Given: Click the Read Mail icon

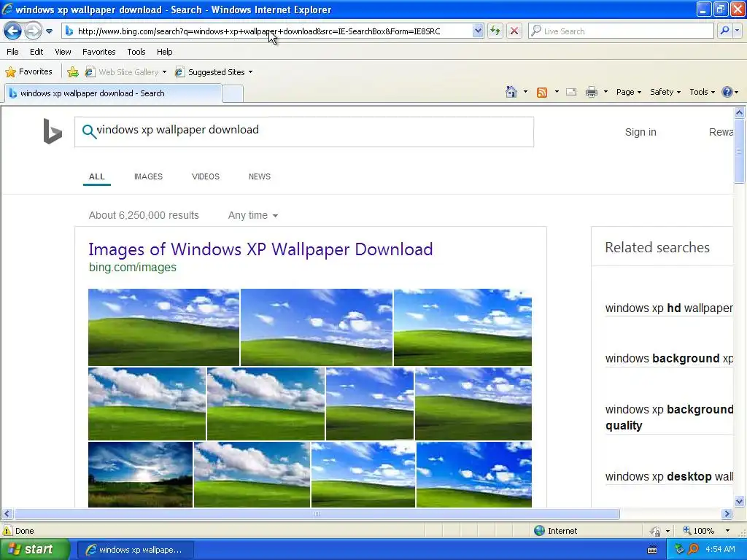Looking at the screenshot, I should 571,93.
